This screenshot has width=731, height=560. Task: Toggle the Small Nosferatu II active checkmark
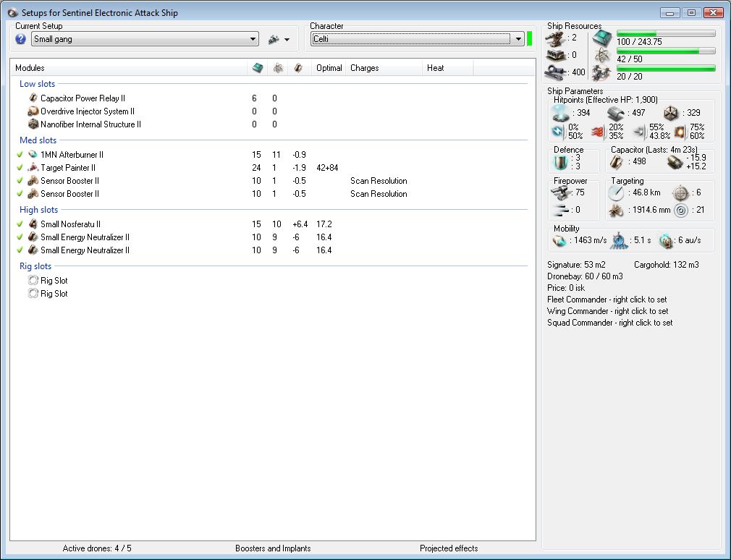20,224
